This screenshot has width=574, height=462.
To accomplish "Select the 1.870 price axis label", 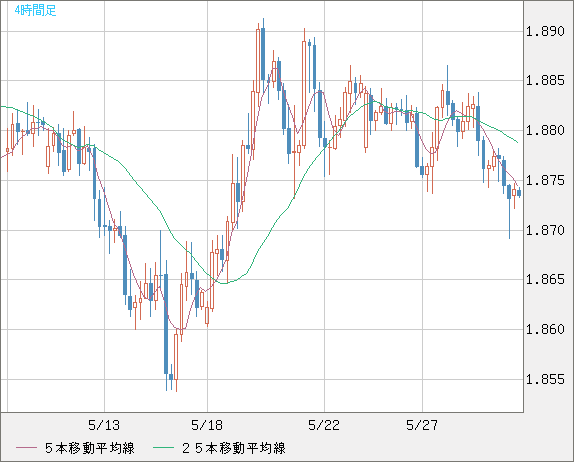I will pyautogui.click(x=545, y=230).
